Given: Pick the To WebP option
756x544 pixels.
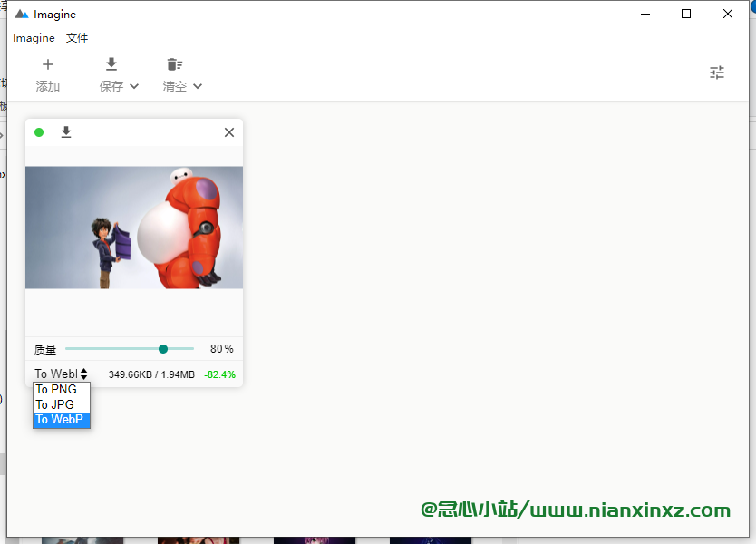Looking at the screenshot, I should [62, 420].
